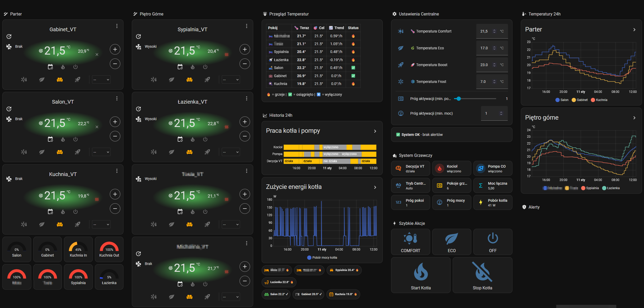Image resolution: width=644 pixels, height=308 pixels.
Task: Click power off icon on Salon_VT card
Action: tap(75, 139)
